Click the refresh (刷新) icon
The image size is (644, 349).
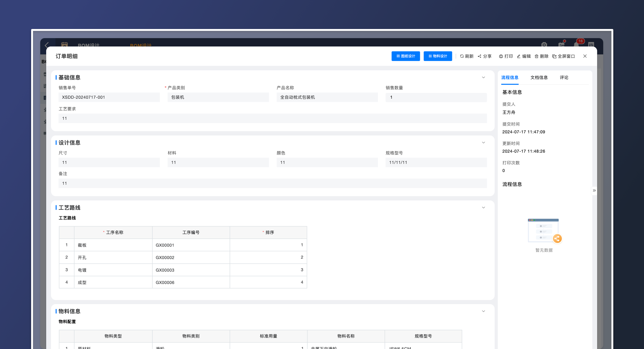pyautogui.click(x=462, y=56)
